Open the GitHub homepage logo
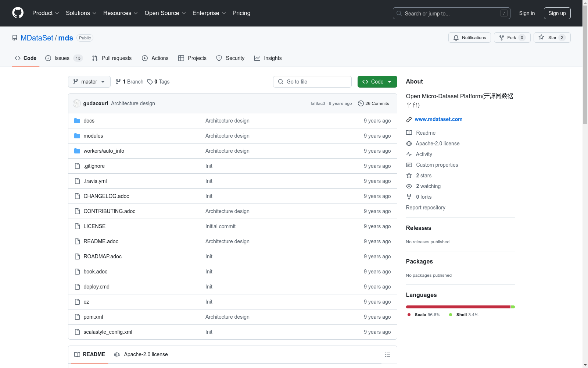 click(18, 13)
